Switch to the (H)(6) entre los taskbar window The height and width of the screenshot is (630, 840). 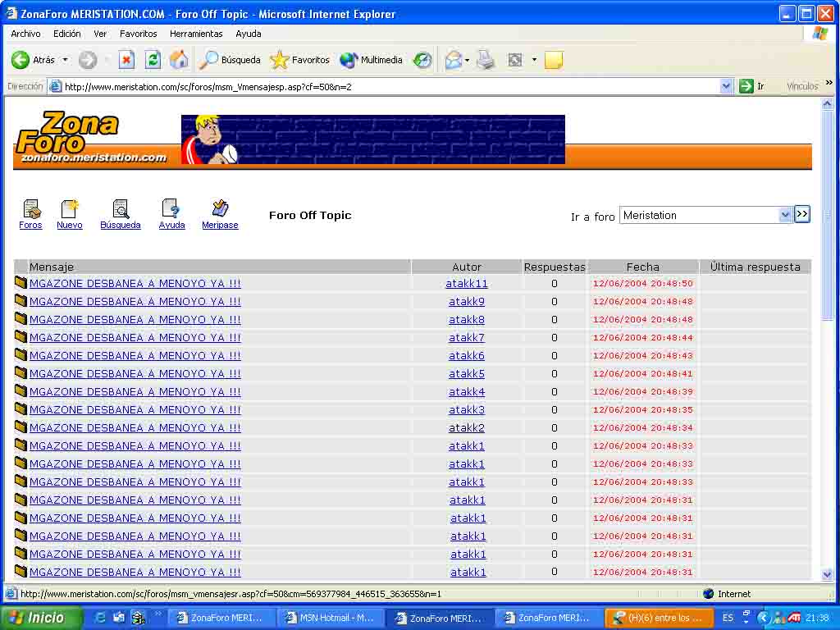coord(659,618)
